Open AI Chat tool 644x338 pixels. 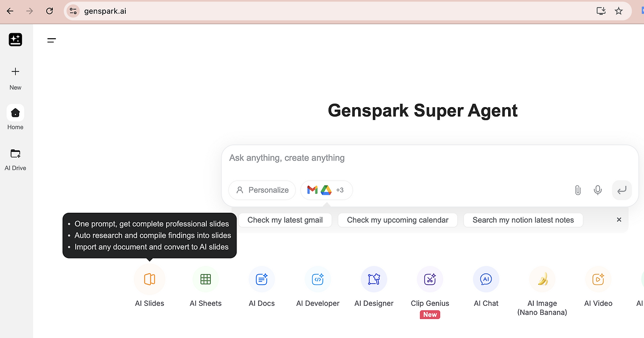point(486,279)
